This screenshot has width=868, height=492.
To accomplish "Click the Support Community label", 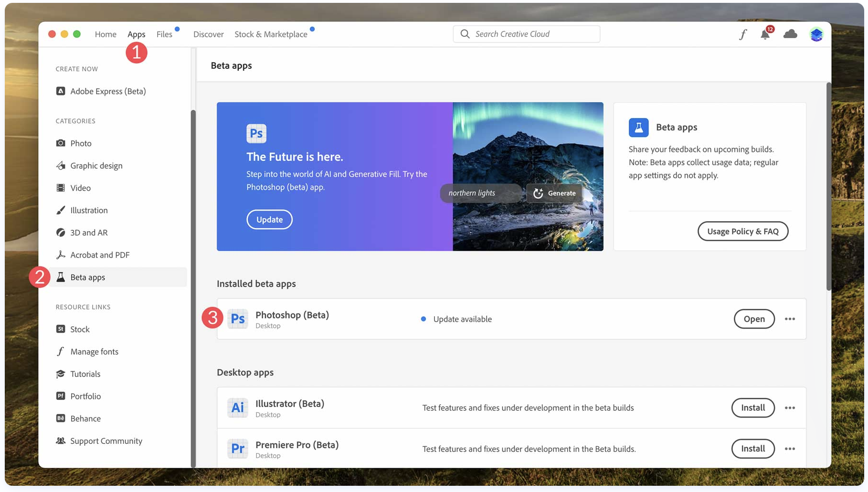I will [106, 441].
